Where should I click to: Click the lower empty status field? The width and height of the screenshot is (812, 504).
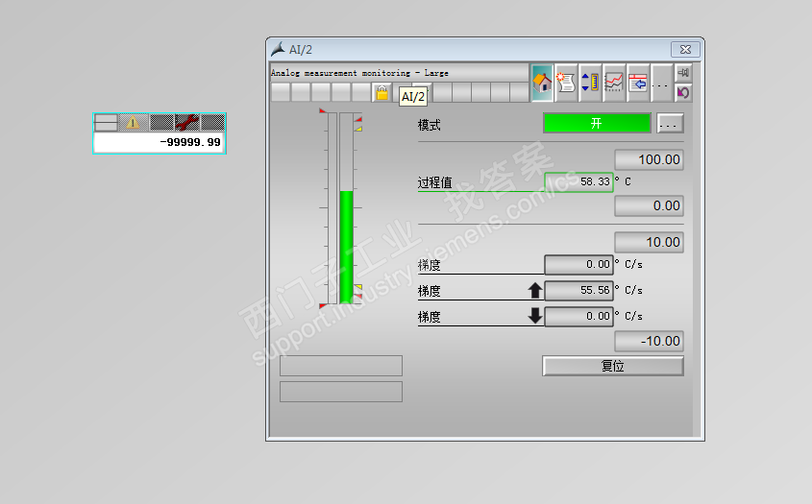[341, 392]
